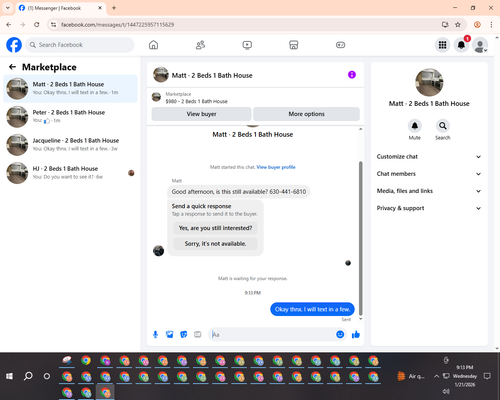Open Windows taskbar search
This screenshot has height=400, width=500.
pos(28,376)
